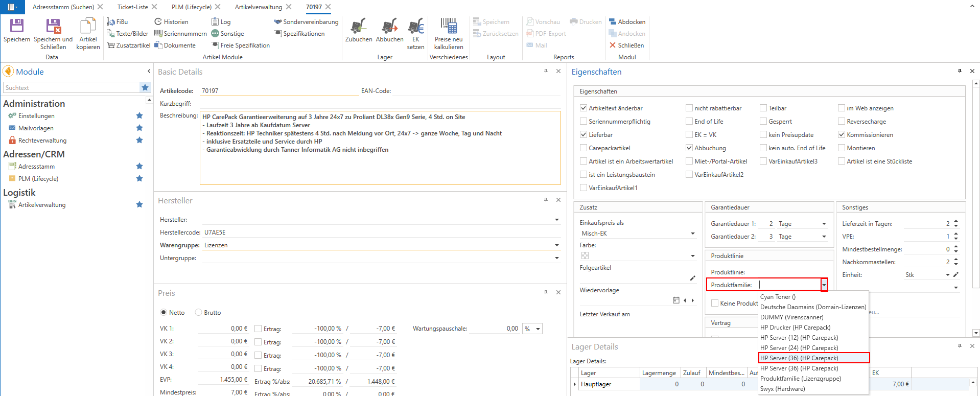Toggle favorite star for Mailvorlagen
Viewport: 980px width, 396px height.
[139, 128]
